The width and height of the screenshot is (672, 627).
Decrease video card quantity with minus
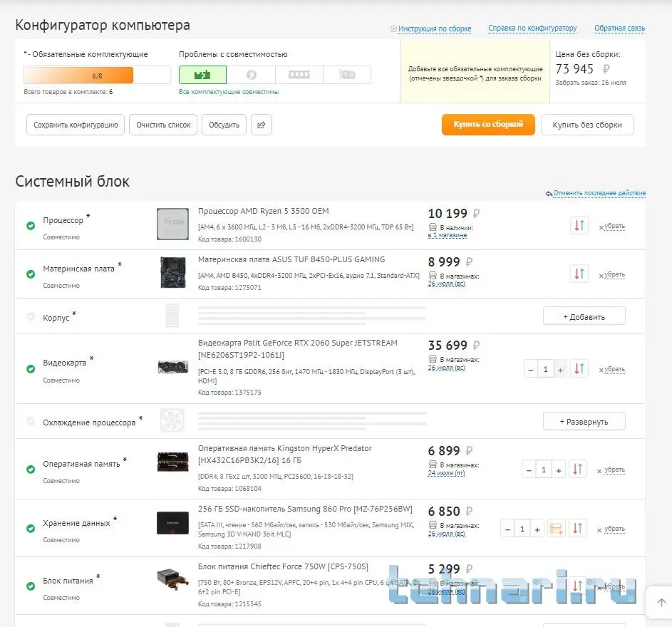click(531, 369)
